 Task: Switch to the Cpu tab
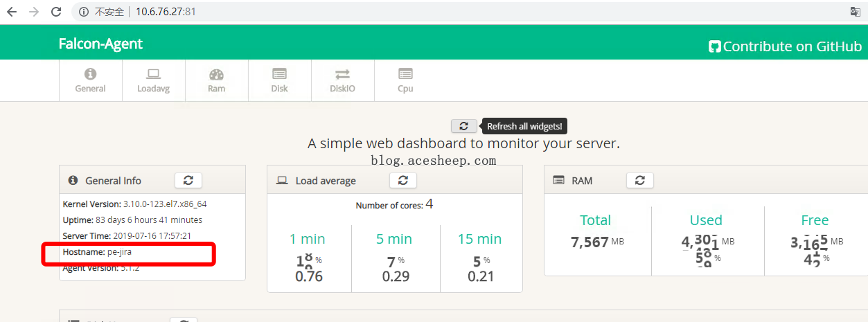pyautogui.click(x=405, y=80)
